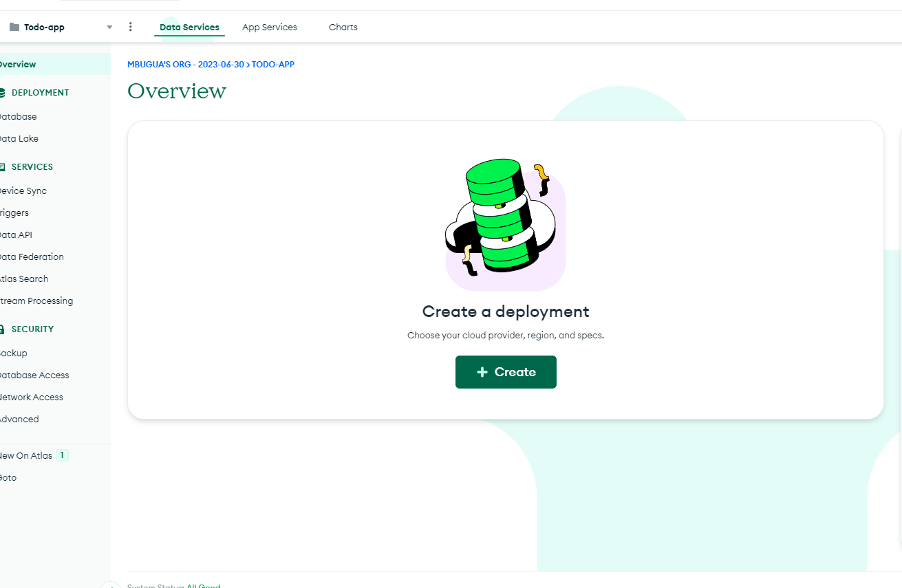Check the All Good system status link

click(x=204, y=585)
